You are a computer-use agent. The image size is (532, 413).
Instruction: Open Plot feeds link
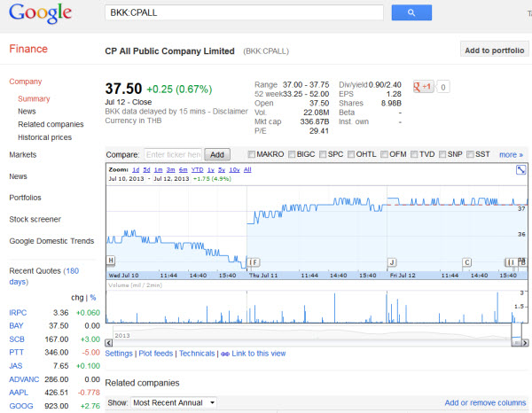156,354
